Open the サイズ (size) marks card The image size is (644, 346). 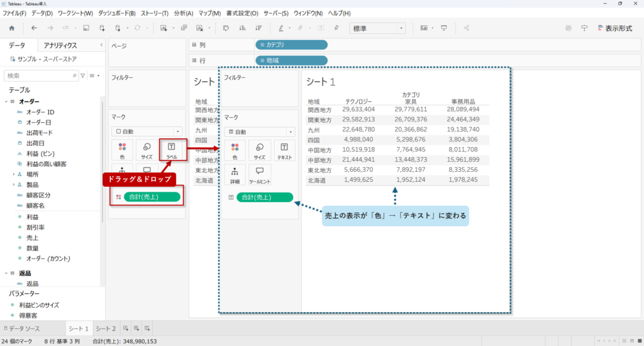click(147, 150)
